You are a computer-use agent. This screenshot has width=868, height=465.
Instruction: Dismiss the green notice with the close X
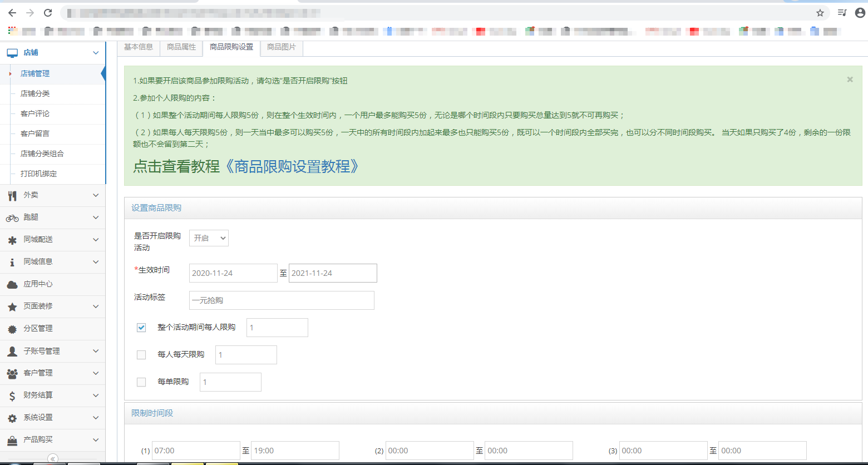pyautogui.click(x=850, y=80)
